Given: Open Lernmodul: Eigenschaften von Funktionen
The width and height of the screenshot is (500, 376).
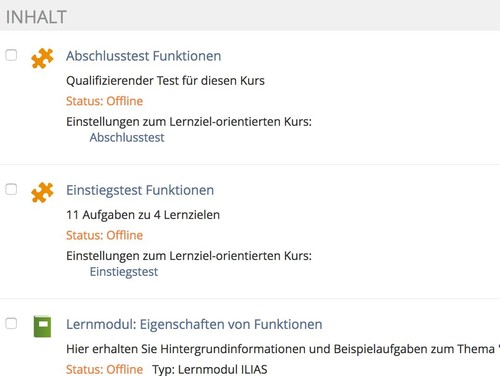Looking at the screenshot, I should [194, 324].
